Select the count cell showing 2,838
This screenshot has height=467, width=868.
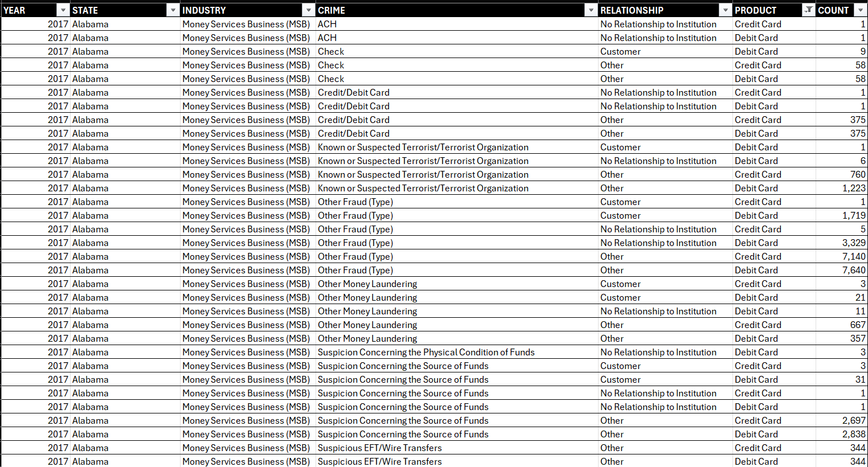coord(842,434)
